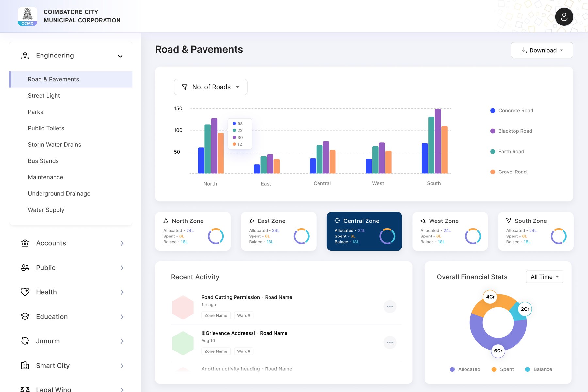The image size is (588, 392).
Task: Click the Education graduation cap icon
Action: coord(25,317)
